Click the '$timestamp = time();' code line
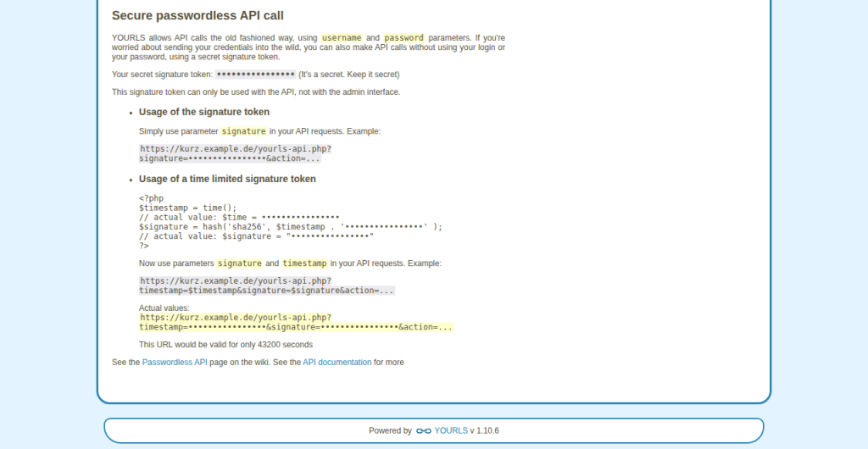This screenshot has height=449, width=868. (187, 208)
